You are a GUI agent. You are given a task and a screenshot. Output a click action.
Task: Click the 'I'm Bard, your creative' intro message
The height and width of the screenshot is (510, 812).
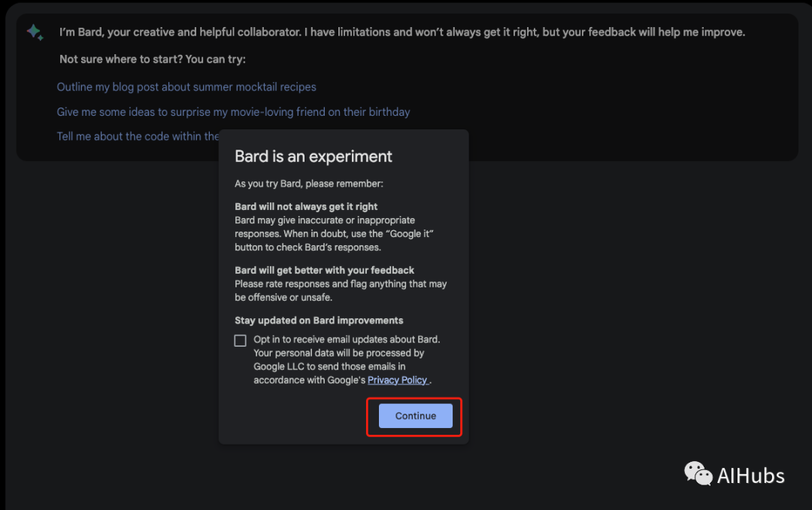(x=402, y=32)
